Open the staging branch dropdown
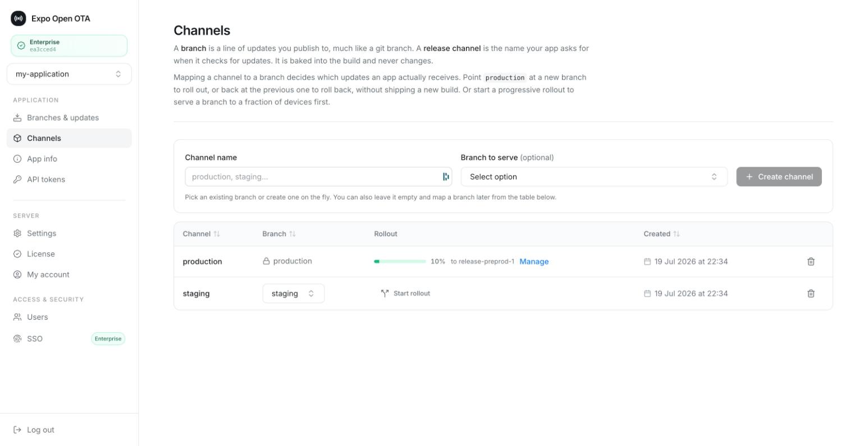Screen dimensions: 868x446 coord(294,293)
